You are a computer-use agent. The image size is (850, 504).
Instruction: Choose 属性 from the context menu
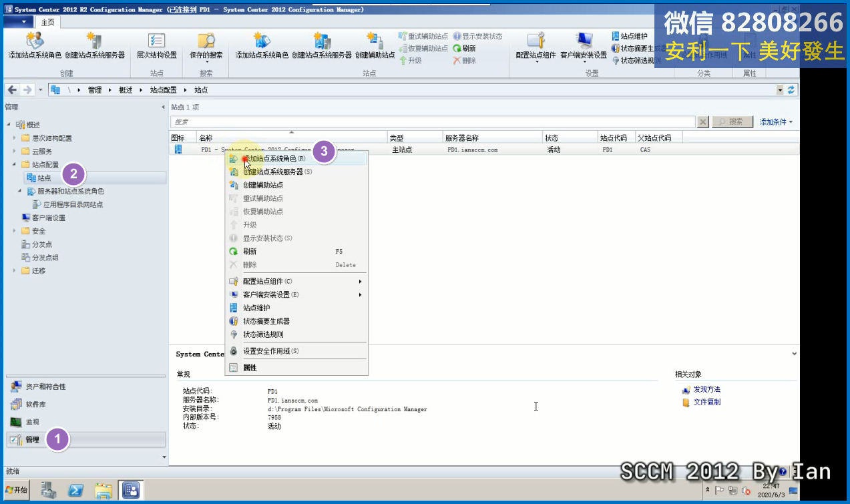click(297, 368)
